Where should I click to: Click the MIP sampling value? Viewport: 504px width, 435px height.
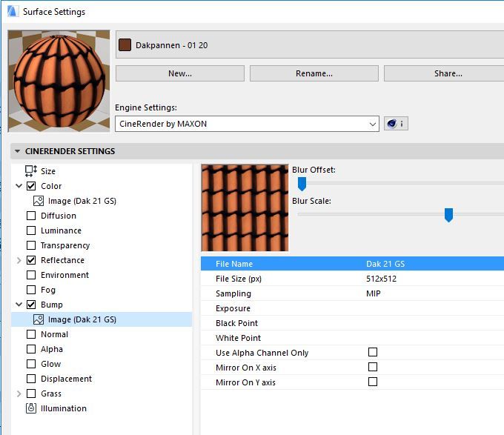pos(373,293)
